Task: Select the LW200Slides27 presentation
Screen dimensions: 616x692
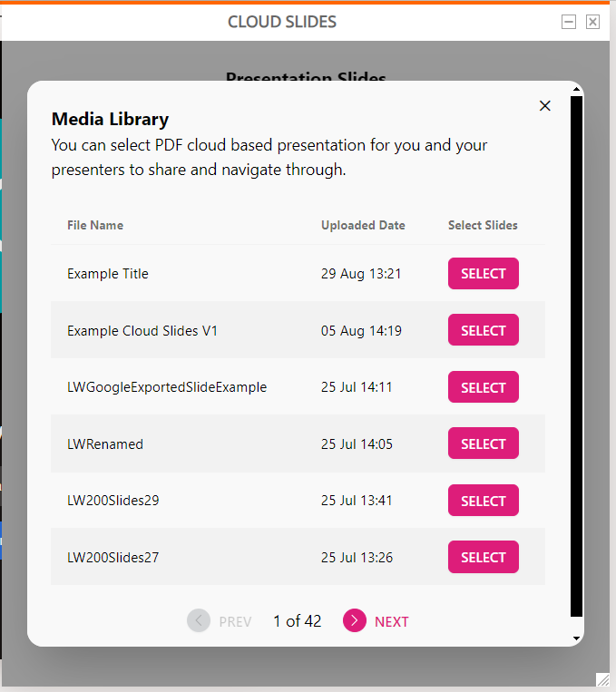Action: point(483,557)
